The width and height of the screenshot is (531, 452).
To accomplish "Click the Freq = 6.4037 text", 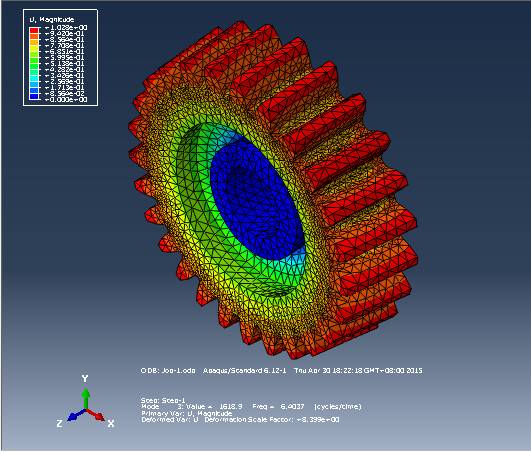I will (x=278, y=406).
